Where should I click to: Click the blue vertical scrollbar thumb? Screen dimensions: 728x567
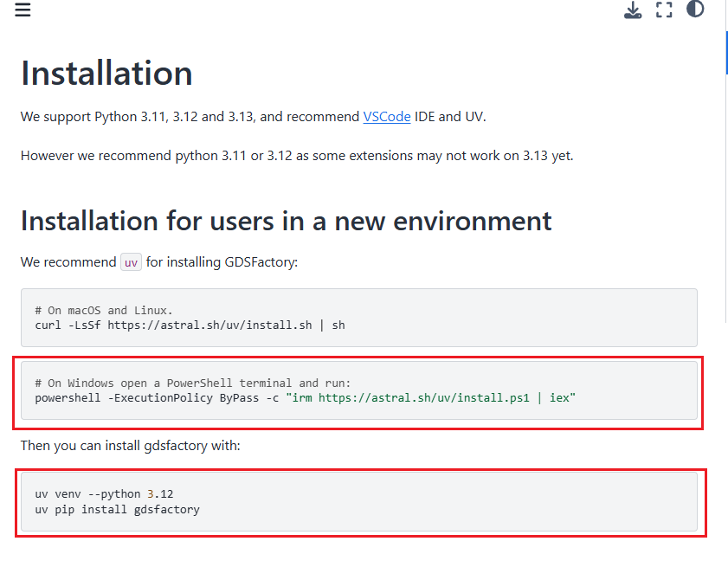(x=726, y=54)
